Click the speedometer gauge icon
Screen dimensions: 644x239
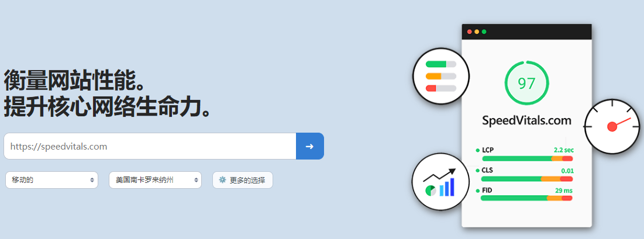pos(612,126)
